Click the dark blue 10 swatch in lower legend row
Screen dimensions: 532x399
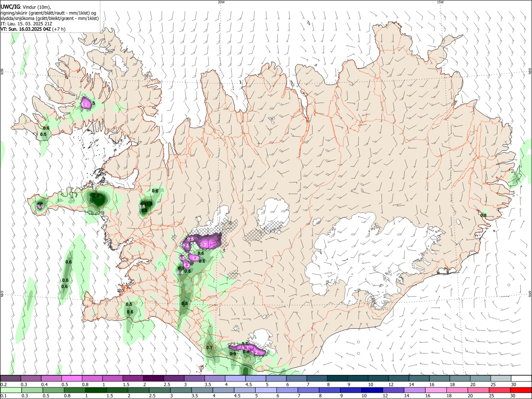coord(372,390)
